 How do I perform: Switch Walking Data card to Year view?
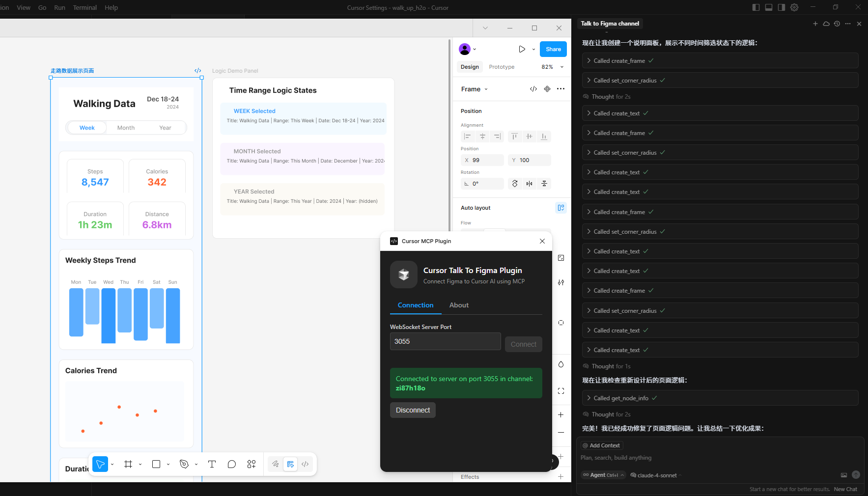(x=165, y=127)
